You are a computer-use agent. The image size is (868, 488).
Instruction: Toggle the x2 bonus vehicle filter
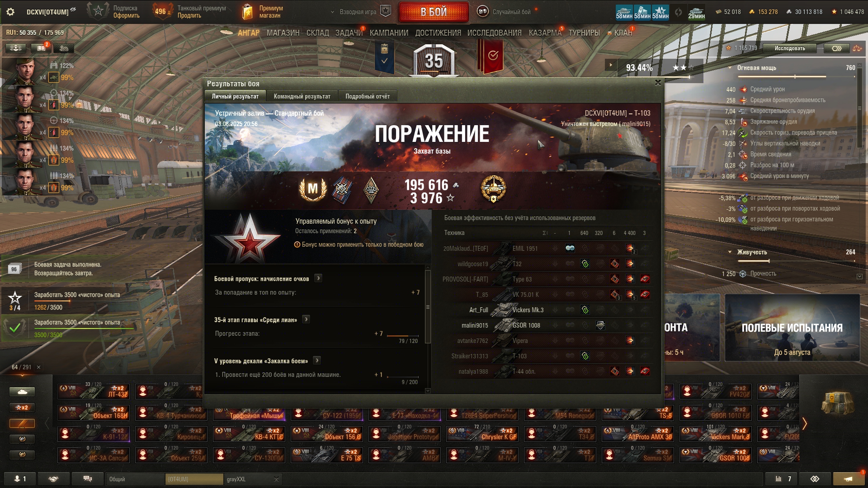[x=22, y=408]
